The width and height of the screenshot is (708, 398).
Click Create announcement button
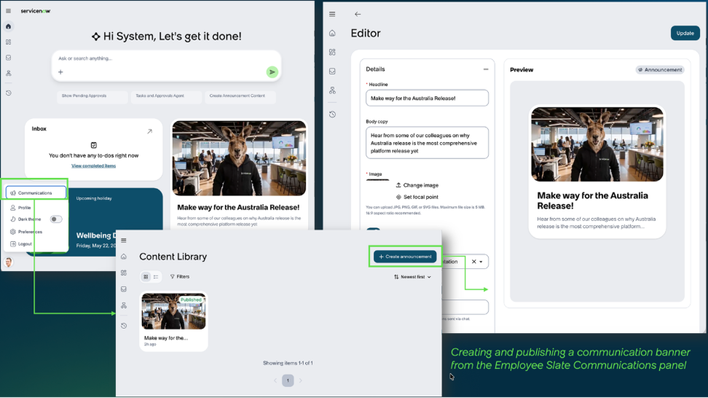click(x=405, y=257)
